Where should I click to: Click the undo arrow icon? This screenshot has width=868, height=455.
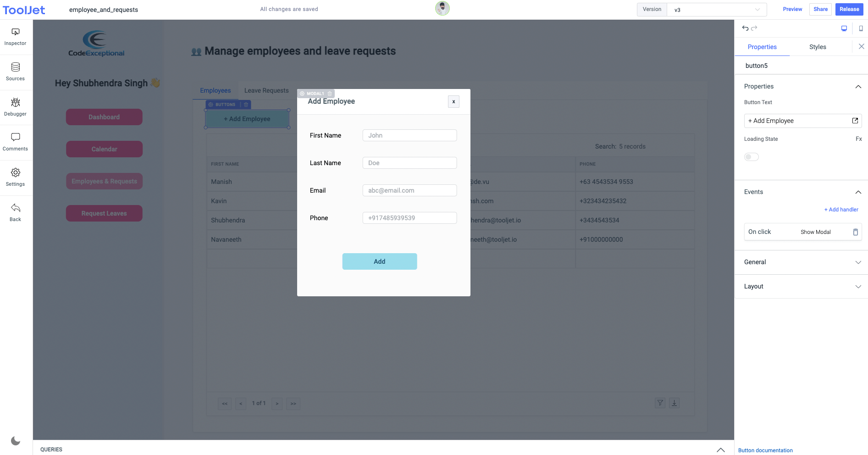pos(744,28)
